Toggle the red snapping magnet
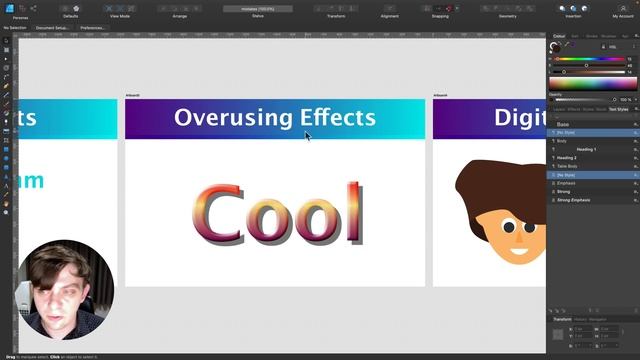This screenshot has width=640, height=360. click(x=449, y=8)
